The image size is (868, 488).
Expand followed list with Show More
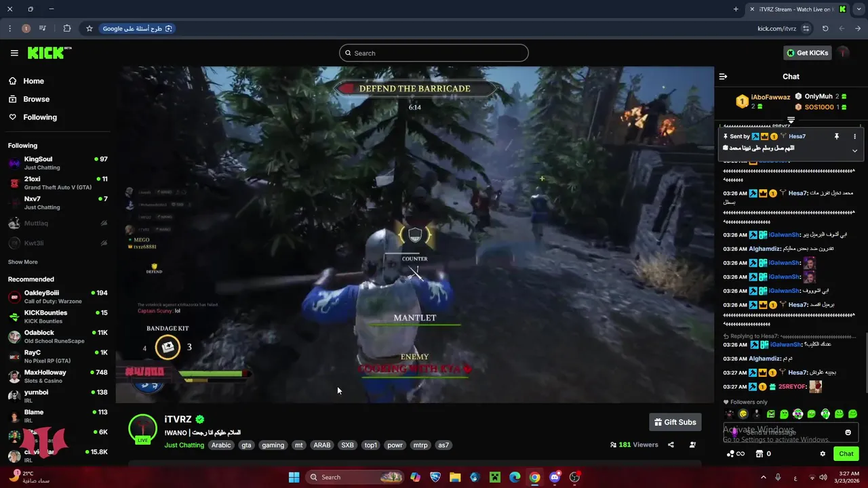coord(22,262)
